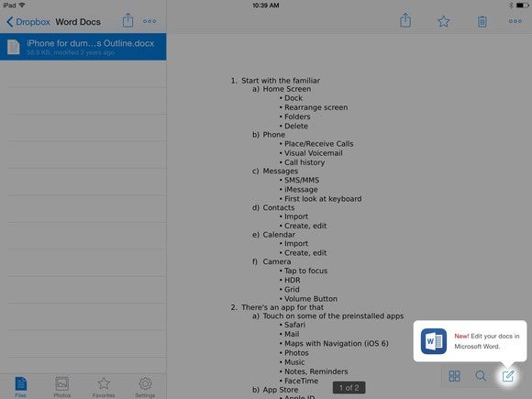The height and width of the screenshot is (399, 532).
Task: Switch to the Favorites tab
Action: click(104, 387)
